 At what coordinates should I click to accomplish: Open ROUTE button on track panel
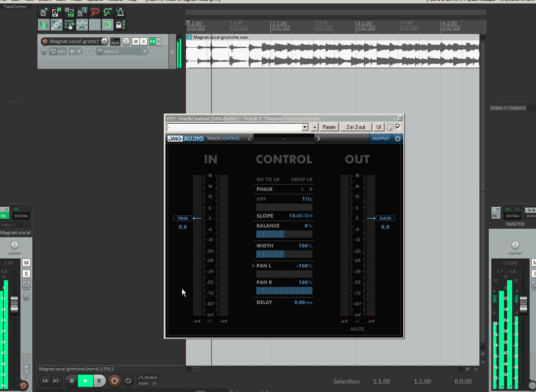click(x=115, y=41)
